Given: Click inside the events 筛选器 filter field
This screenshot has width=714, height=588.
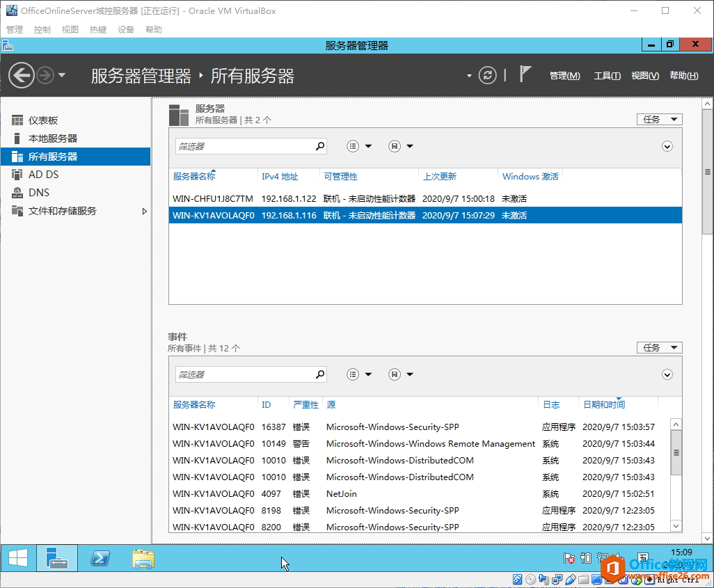Looking at the screenshot, I should 244,374.
